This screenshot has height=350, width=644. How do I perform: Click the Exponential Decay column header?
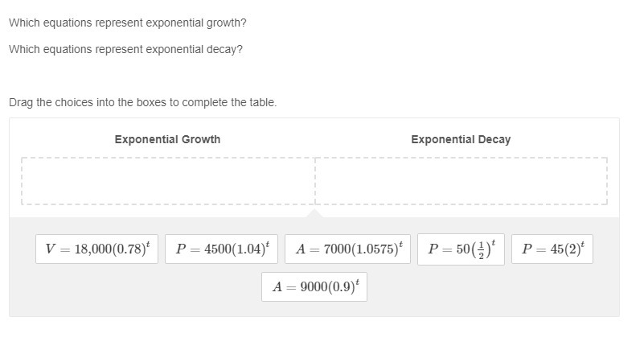461,139
